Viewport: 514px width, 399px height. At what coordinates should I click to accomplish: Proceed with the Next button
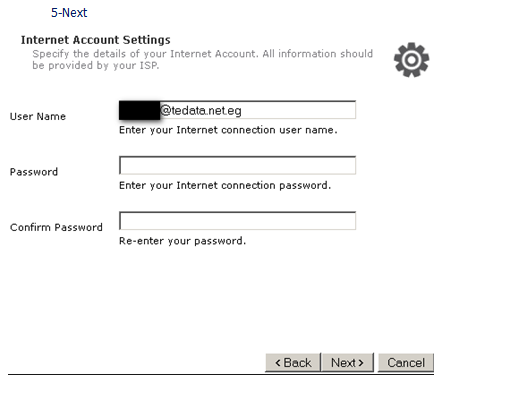click(x=347, y=362)
